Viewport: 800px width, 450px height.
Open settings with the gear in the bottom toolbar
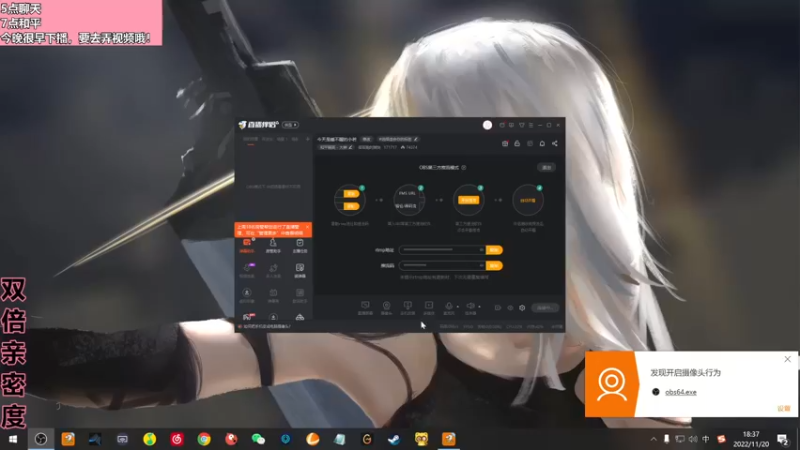pos(522,308)
